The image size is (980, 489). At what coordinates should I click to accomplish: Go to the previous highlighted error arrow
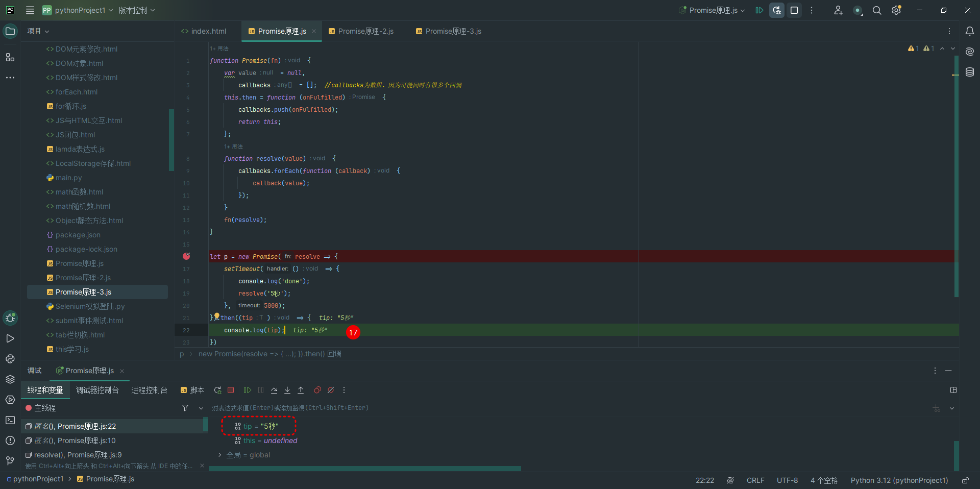point(942,48)
